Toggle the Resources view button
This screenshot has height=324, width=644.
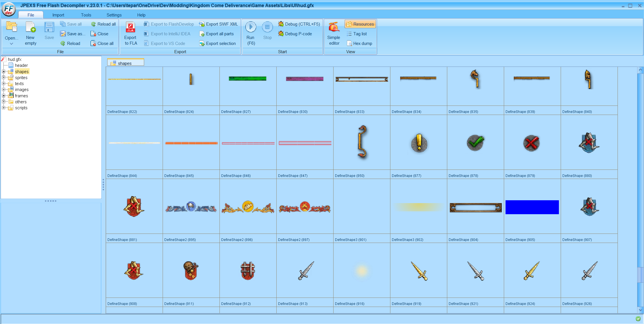360,24
